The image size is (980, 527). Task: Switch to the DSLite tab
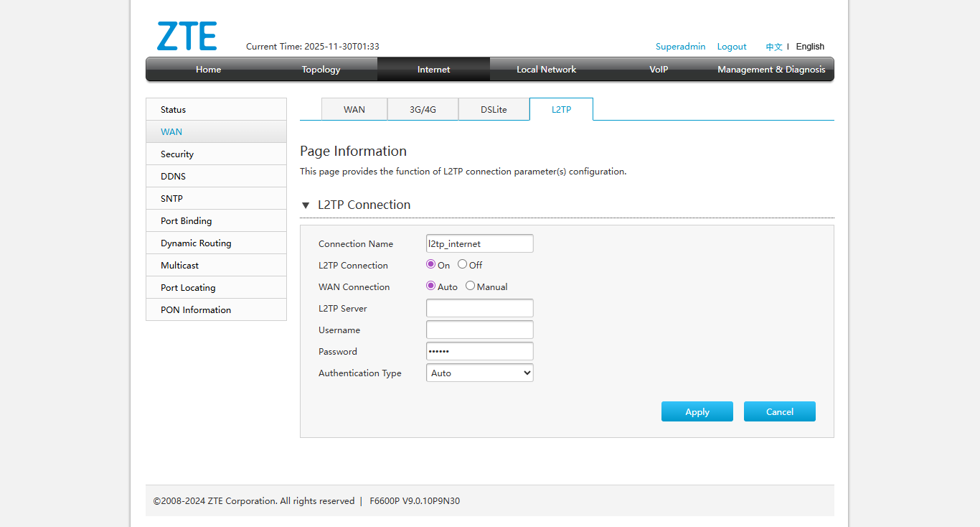click(494, 110)
